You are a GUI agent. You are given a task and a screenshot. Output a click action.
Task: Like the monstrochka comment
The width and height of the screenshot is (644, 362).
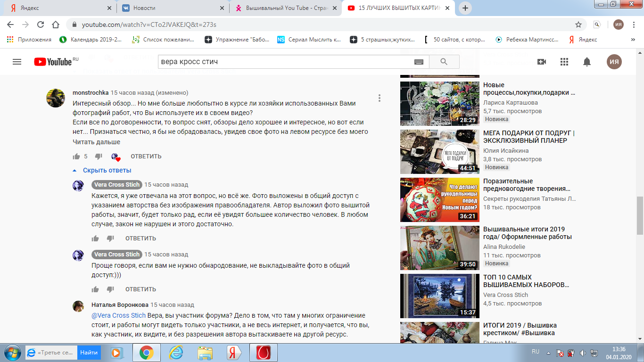click(76, 156)
